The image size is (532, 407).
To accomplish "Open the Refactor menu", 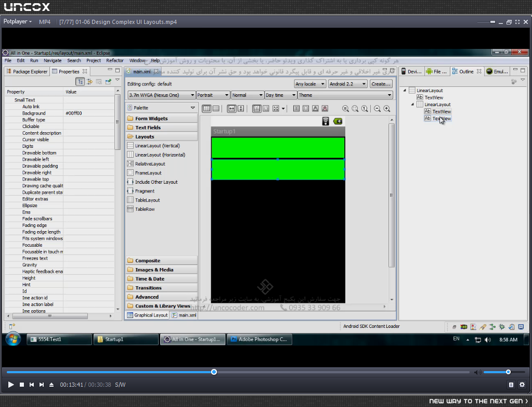I will pos(115,60).
